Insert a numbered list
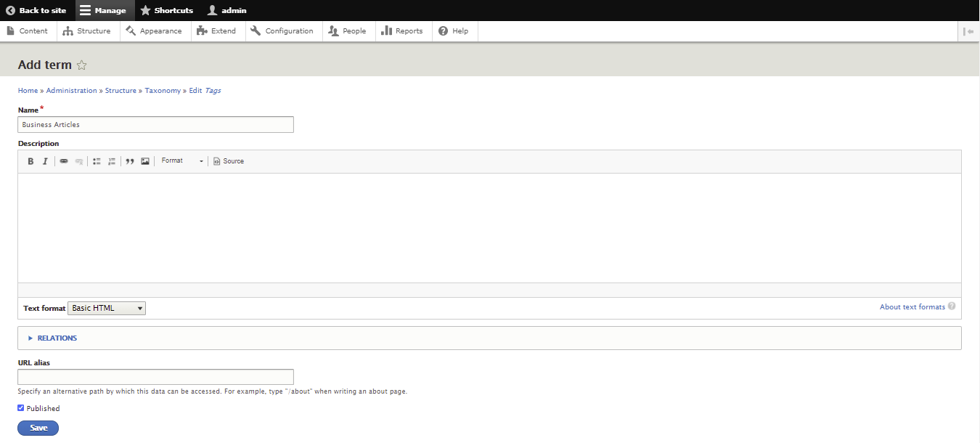Image resolution: width=980 pixels, height=443 pixels. tap(112, 161)
